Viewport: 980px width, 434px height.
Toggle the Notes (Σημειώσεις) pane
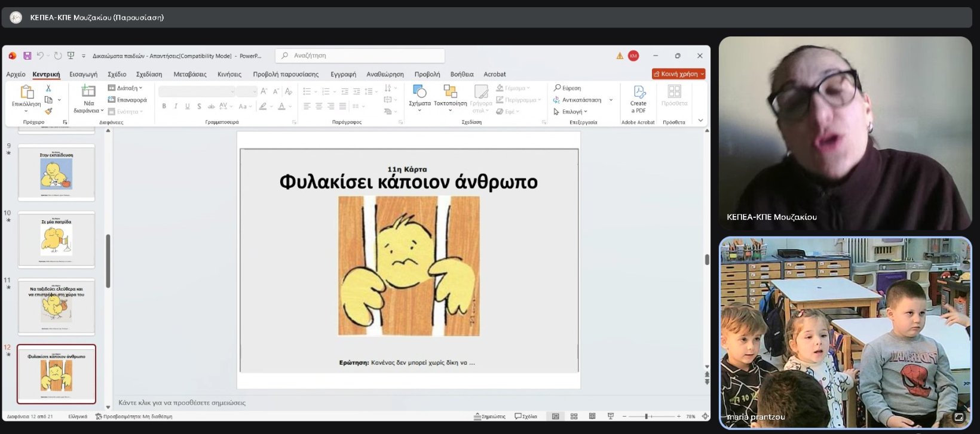(489, 416)
